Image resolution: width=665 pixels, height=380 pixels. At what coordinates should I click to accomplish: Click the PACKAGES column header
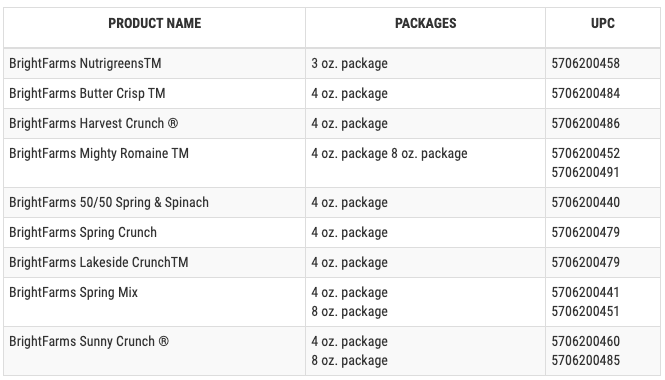[x=425, y=27]
